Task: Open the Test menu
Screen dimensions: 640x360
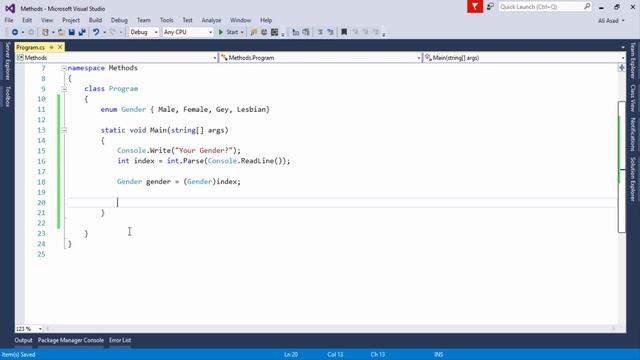Action: [187, 20]
